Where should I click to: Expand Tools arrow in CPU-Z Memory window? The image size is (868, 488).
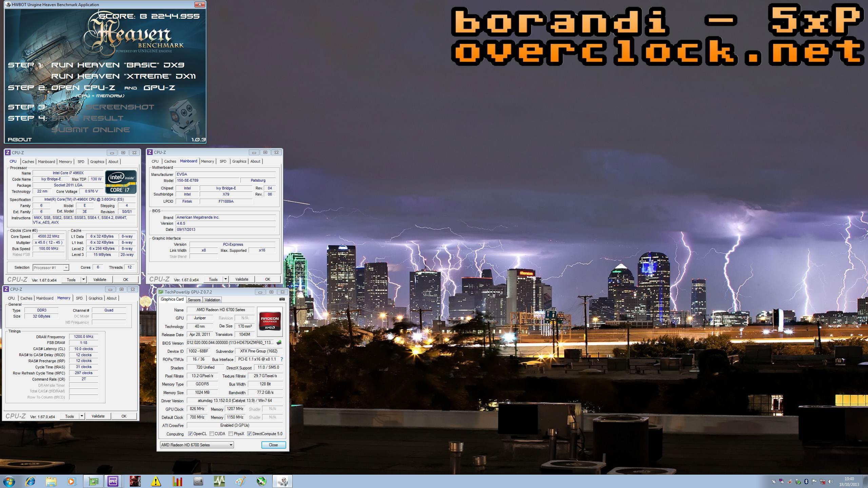click(x=82, y=416)
